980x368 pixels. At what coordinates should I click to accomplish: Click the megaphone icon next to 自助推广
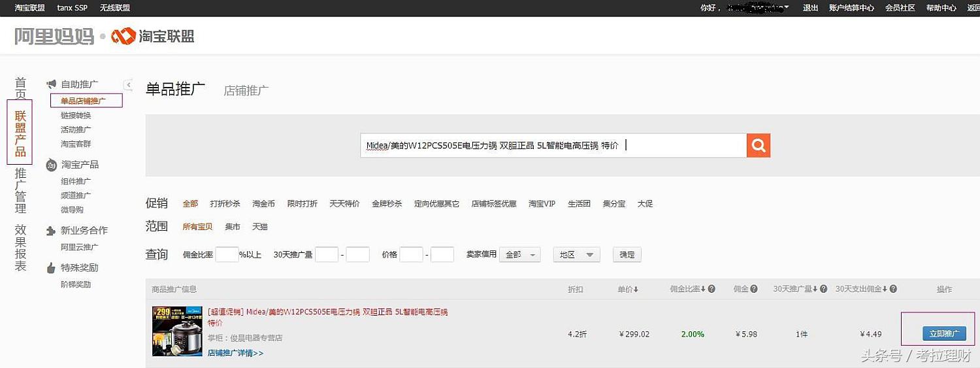click(52, 84)
